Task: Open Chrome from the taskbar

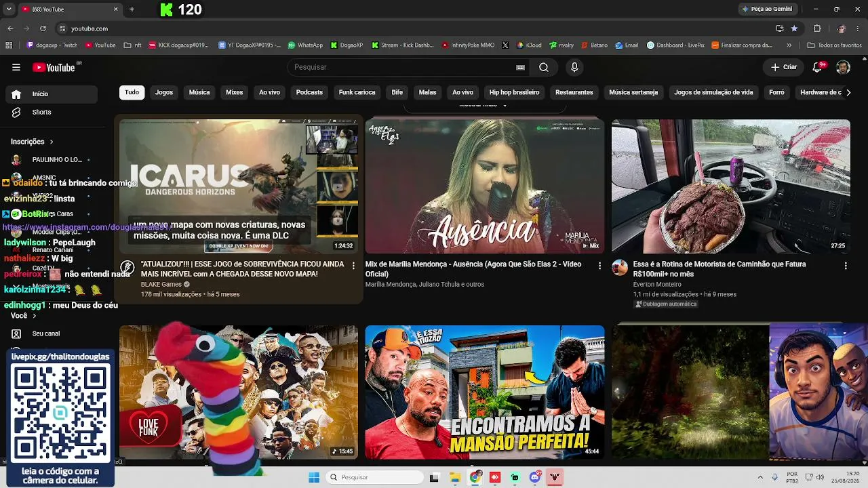Action: [x=475, y=477]
